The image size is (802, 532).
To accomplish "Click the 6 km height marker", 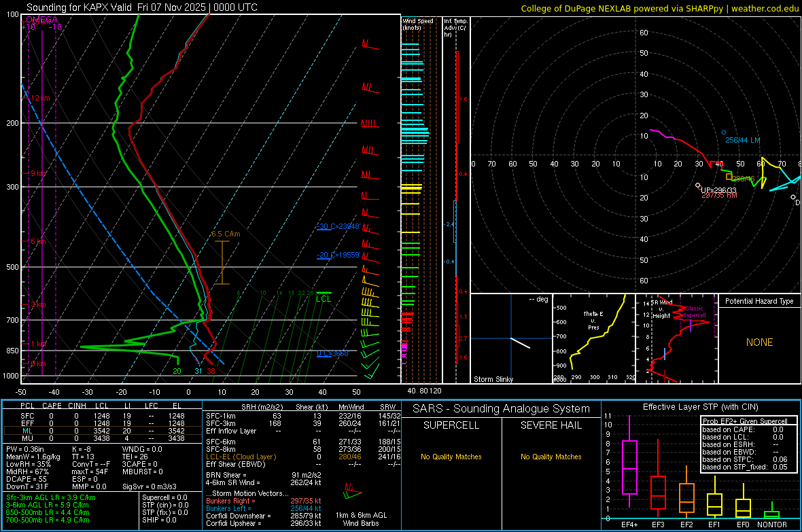I will coord(38,241).
